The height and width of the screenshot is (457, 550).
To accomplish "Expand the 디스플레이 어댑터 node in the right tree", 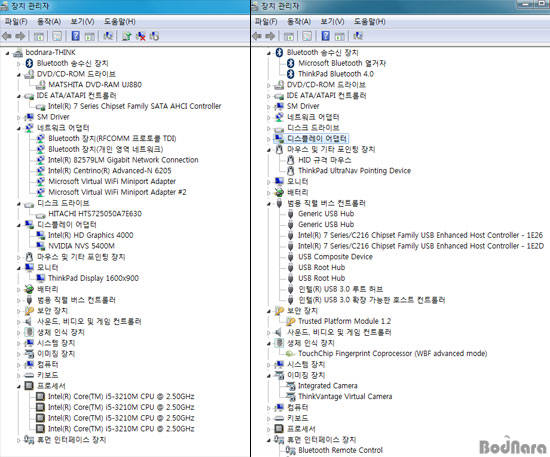I will (269, 139).
